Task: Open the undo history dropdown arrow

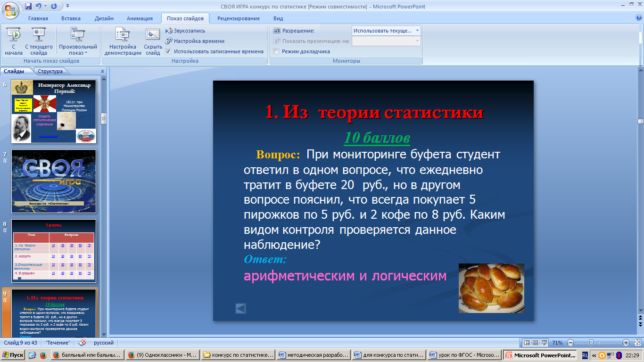Action: point(46,6)
